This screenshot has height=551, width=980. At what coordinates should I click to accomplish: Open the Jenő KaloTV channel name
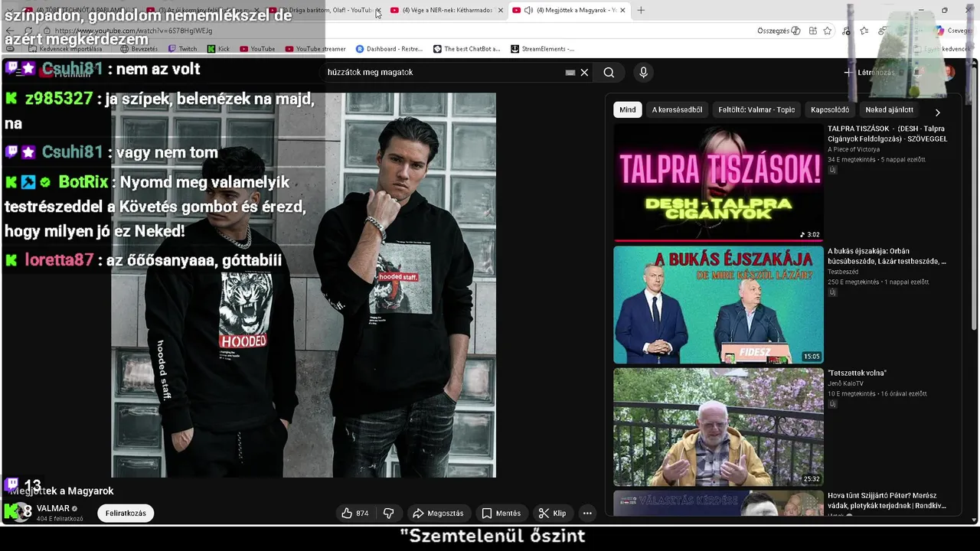click(845, 383)
